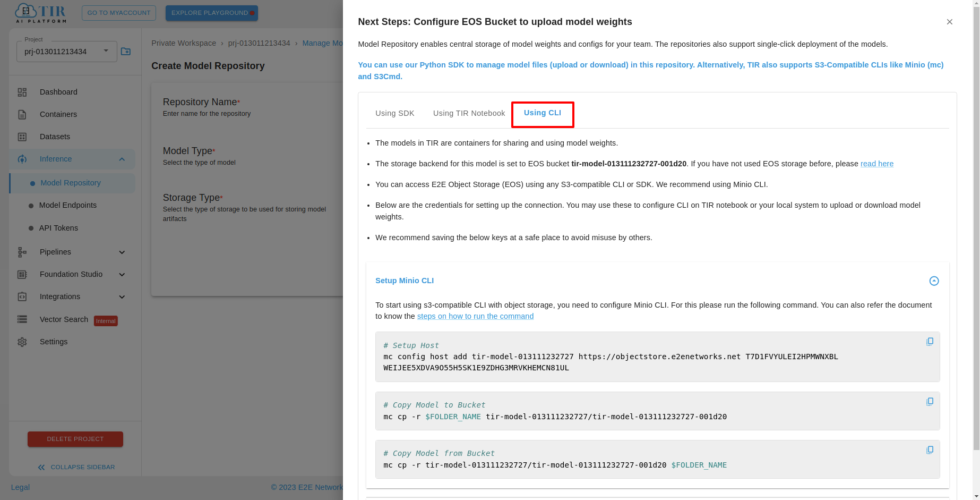Click the Dashboard grid icon
The image size is (980, 500).
pos(22,92)
